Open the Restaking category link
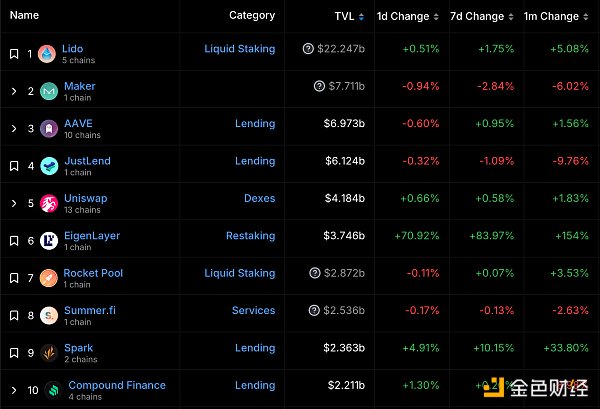 tap(250, 236)
